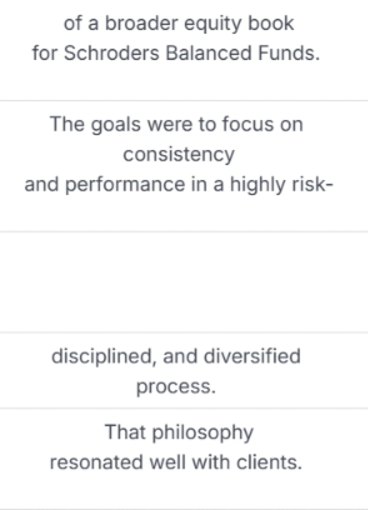Click 'The goals were to focus on' text
The width and height of the screenshot is (368, 510).
pyautogui.click(x=177, y=125)
